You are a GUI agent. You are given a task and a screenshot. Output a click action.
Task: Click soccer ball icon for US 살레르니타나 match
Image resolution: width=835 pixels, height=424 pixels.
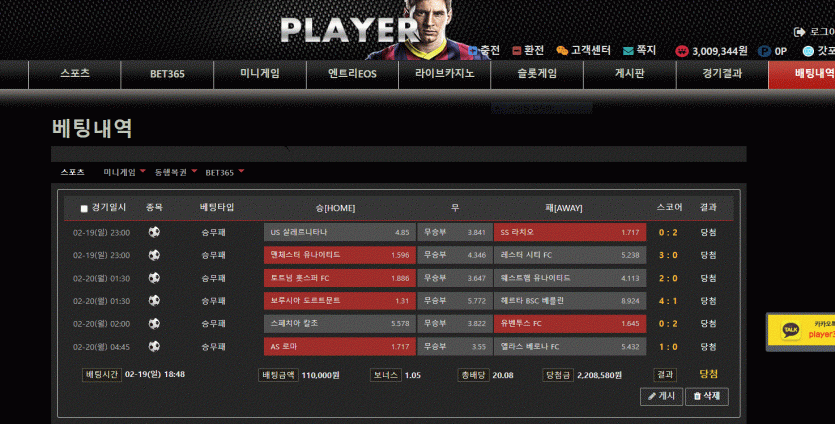[154, 232]
